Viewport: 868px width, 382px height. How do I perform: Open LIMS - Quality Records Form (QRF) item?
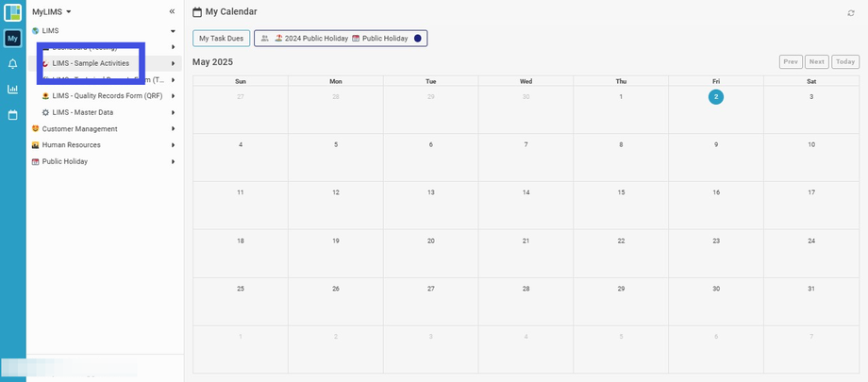(108, 96)
